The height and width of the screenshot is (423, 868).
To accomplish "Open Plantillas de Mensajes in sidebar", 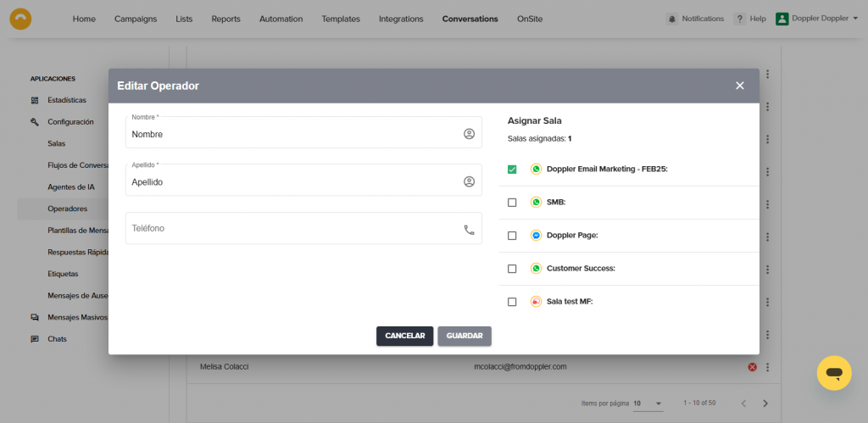I will click(x=78, y=231).
